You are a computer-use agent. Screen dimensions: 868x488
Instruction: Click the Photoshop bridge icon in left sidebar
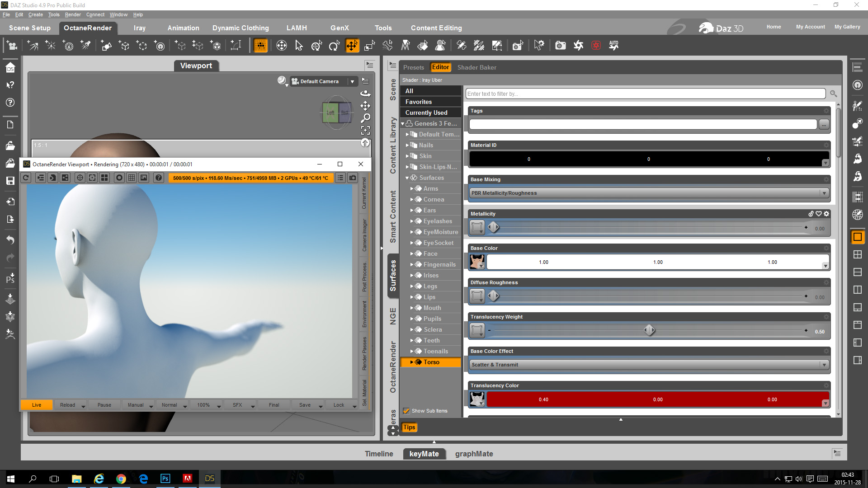(x=10, y=278)
